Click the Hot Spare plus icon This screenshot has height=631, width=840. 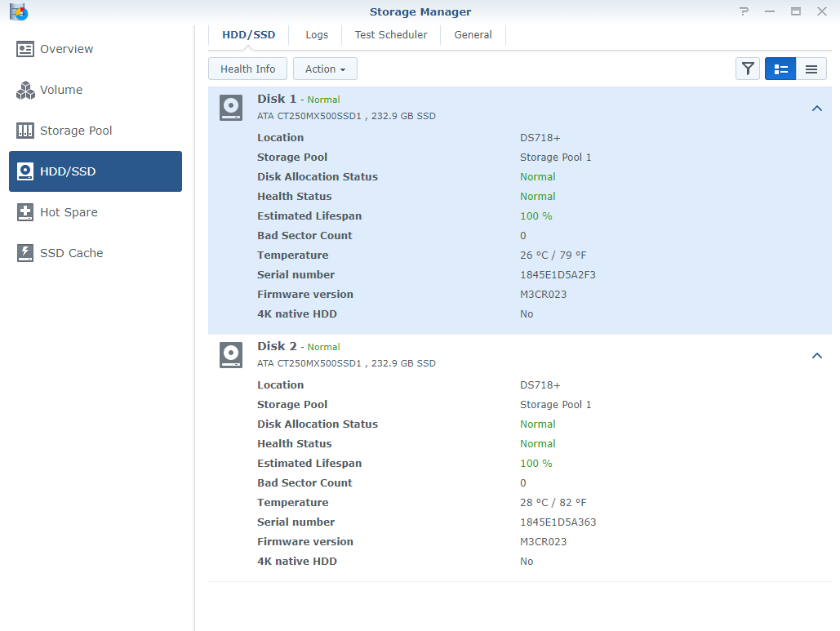click(25, 212)
